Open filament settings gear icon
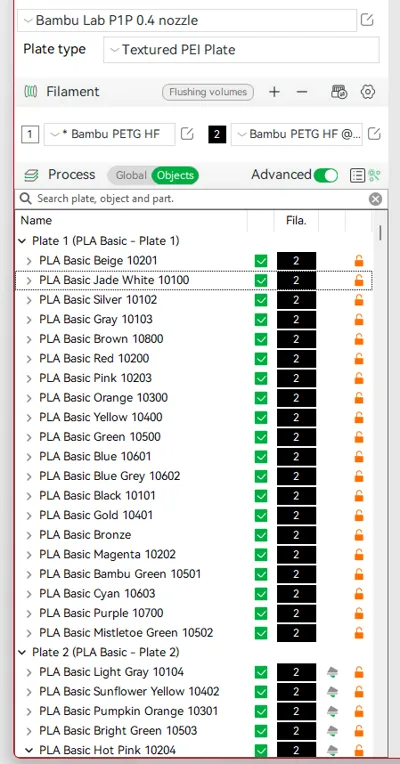 (368, 92)
